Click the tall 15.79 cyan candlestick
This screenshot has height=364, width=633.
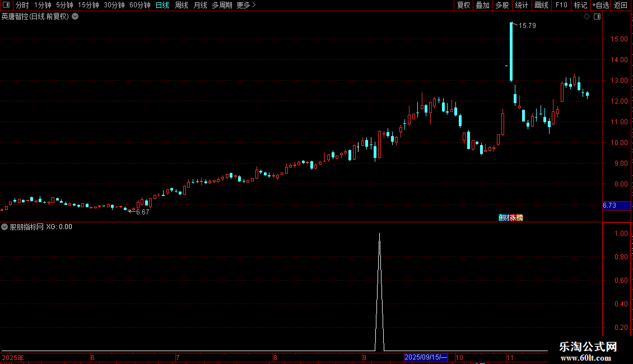(511, 52)
